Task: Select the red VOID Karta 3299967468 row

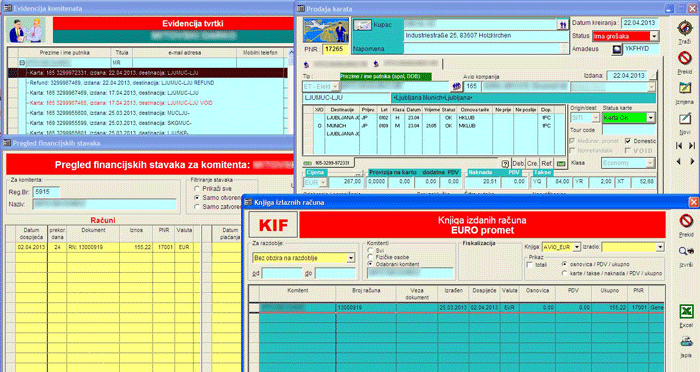Action: (x=121, y=103)
